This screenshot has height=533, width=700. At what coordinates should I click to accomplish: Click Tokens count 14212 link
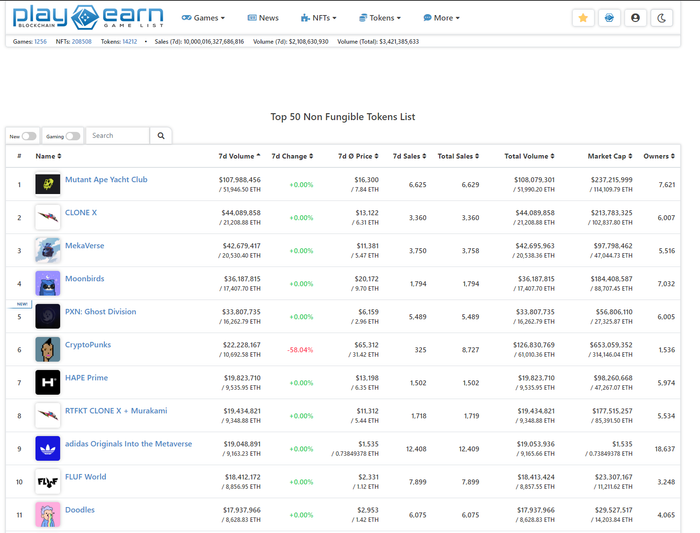pyautogui.click(x=130, y=42)
